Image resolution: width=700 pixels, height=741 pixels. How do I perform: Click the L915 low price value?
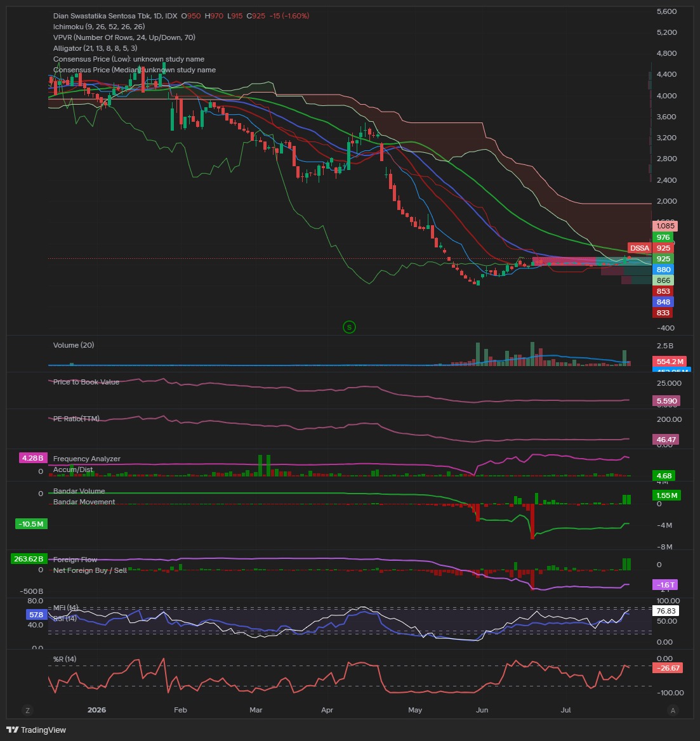point(235,16)
